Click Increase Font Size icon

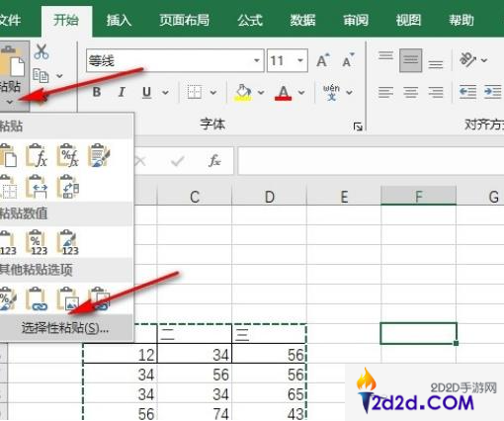coord(323,60)
